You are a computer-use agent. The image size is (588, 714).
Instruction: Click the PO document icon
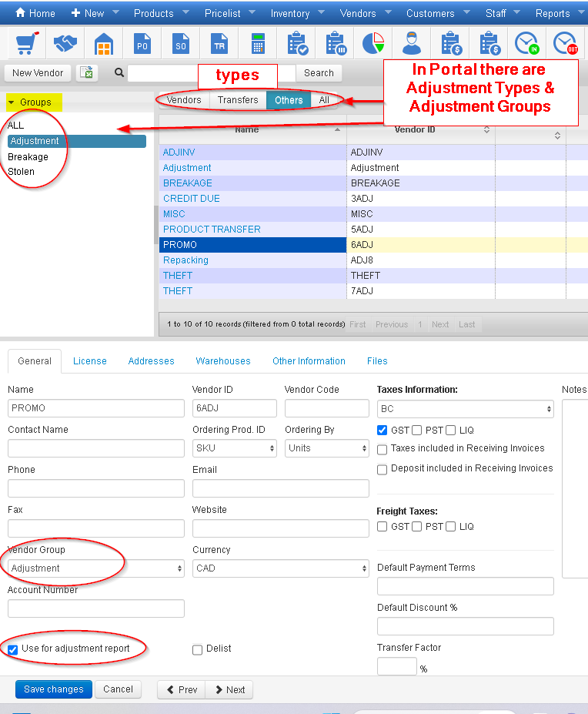(142, 44)
